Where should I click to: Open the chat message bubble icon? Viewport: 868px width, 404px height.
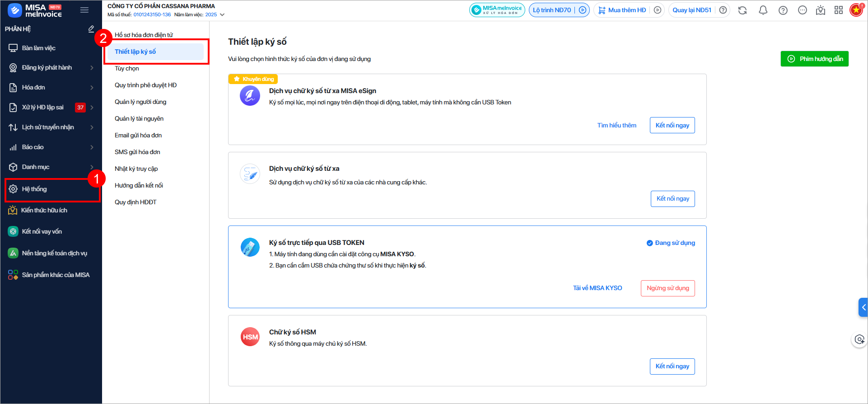coord(803,10)
